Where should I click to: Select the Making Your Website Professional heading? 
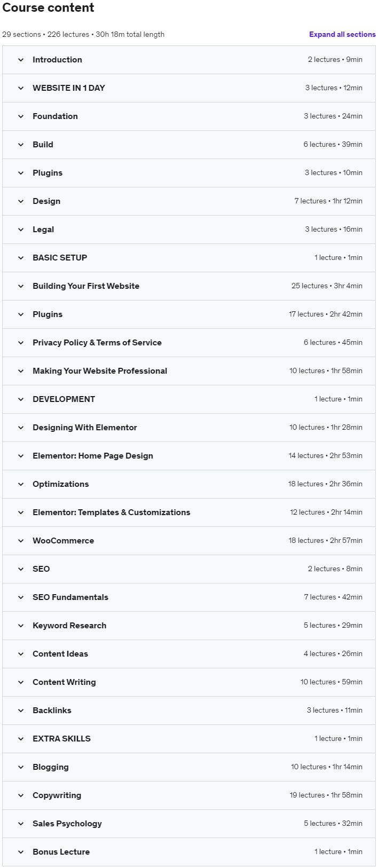99,371
